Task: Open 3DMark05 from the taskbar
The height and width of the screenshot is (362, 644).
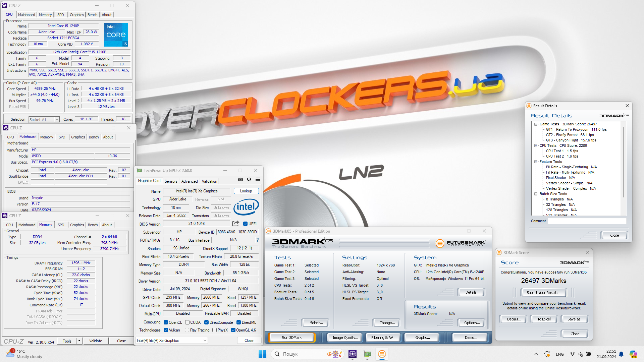Action: tap(382, 354)
